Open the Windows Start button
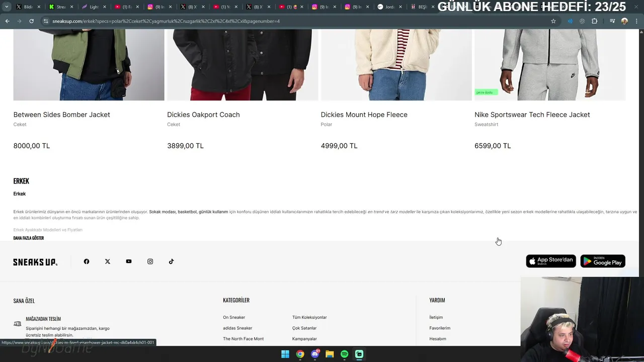The image size is (644, 362). click(285, 354)
